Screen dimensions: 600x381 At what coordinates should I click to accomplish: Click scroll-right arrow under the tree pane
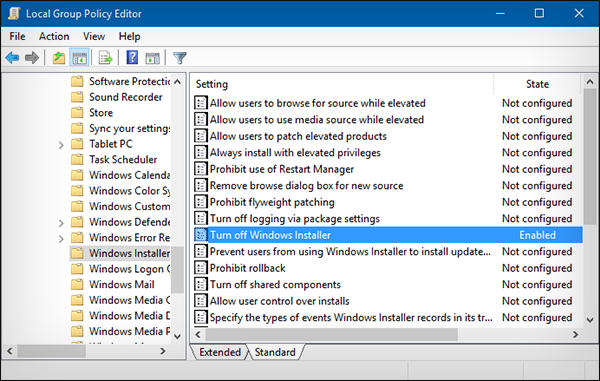point(163,351)
